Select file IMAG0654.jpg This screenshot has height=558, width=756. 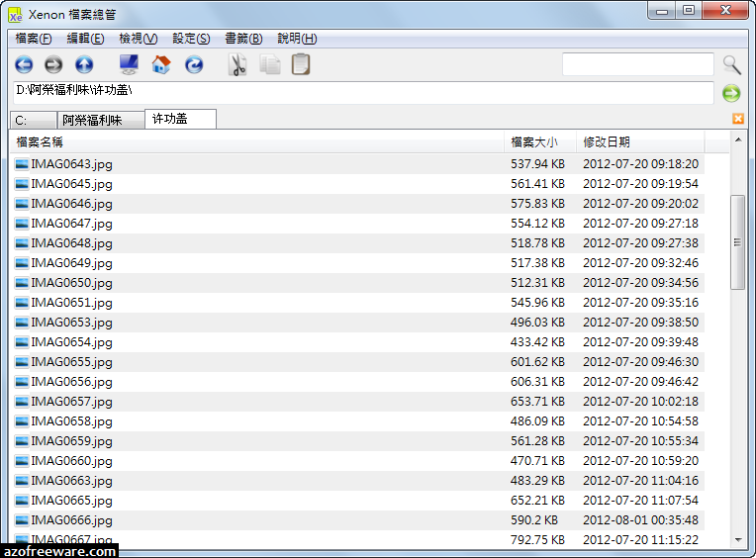72,342
